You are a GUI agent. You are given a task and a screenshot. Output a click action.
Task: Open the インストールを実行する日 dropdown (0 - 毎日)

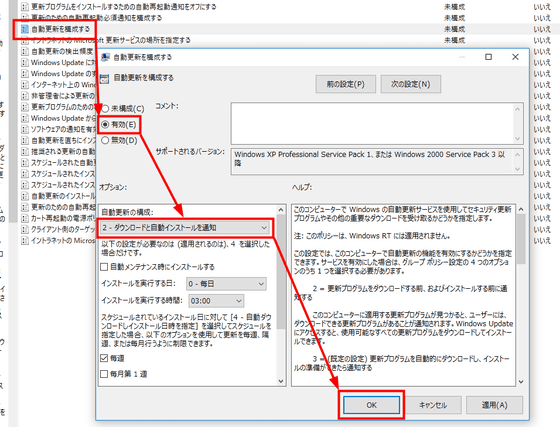[x=226, y=284]
